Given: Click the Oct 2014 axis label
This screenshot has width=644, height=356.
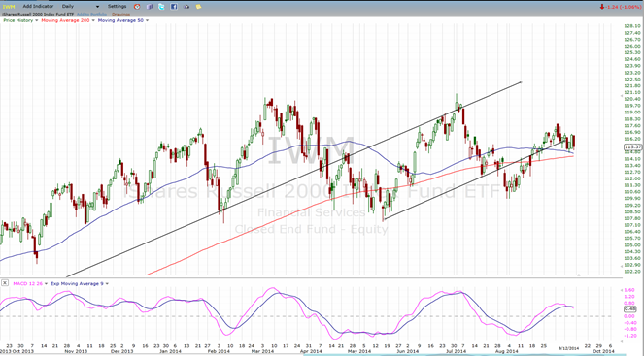Looking at the screenshot, I should [603, 351].
